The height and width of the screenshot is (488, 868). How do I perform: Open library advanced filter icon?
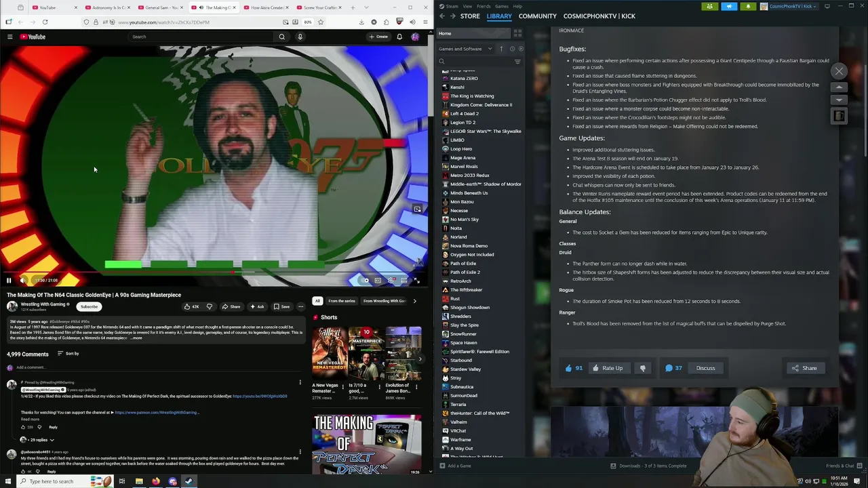pyautogui.click(x=517, y=62)
